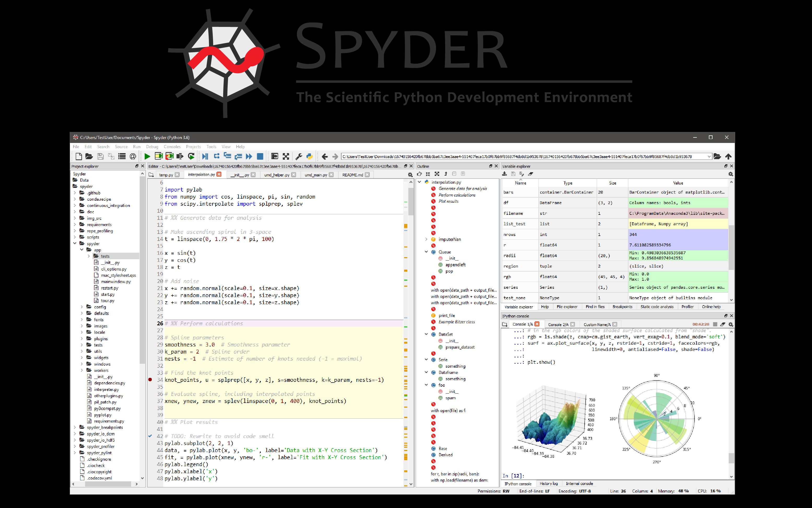Expand the conda.recipe folder
812x508 pixels.
(75, 199)
